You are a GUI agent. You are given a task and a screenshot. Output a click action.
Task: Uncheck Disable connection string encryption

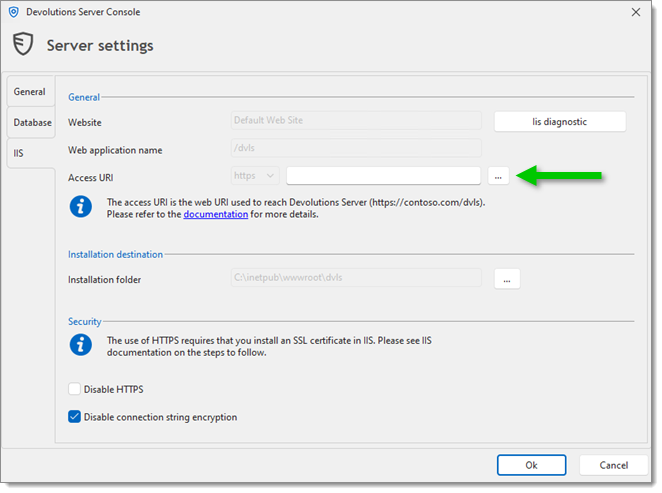(74, 417)
